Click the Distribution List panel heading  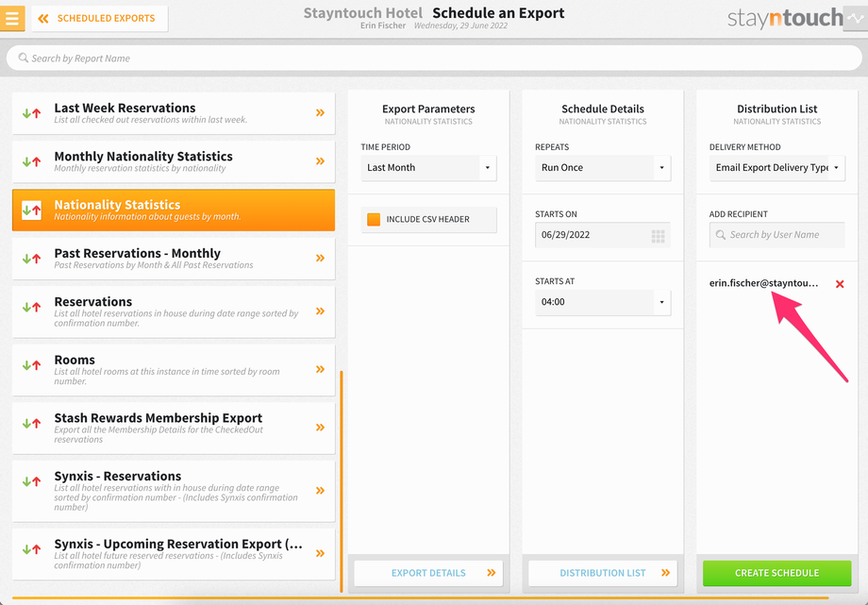click(776, 109)
